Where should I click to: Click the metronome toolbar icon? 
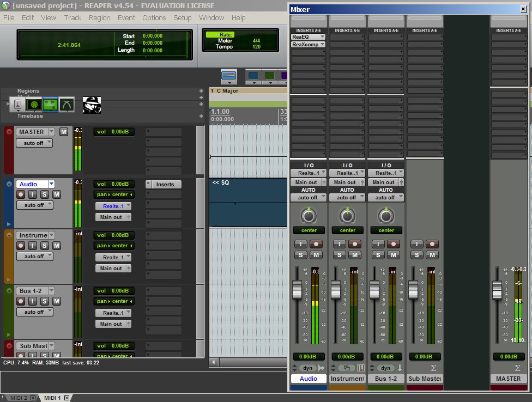tap(17, 104)
